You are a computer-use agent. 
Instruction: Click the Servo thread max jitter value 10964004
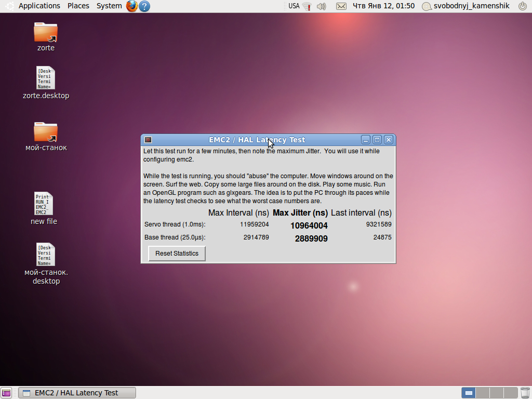(x=309, y=225)
